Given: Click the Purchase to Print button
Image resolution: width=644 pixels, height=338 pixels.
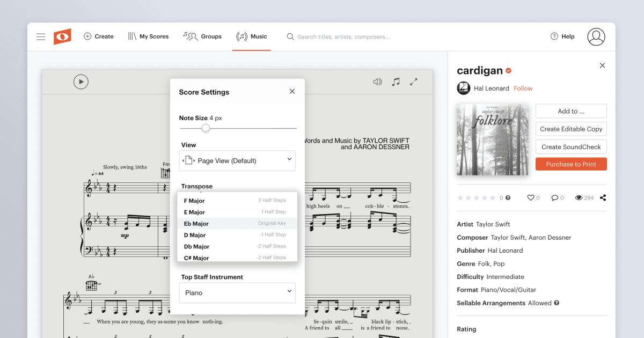Looking at the screenshot, I should pyautogui.click(x=571, y=164).
